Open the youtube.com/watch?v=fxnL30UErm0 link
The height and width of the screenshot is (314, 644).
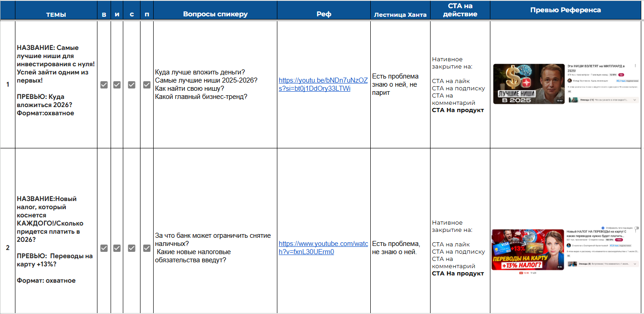tap(323, 248)
